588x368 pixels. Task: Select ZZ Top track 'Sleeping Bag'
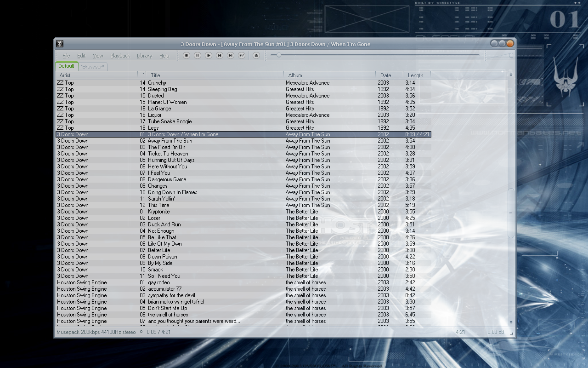pyautogui.click(x=243, y=89)
